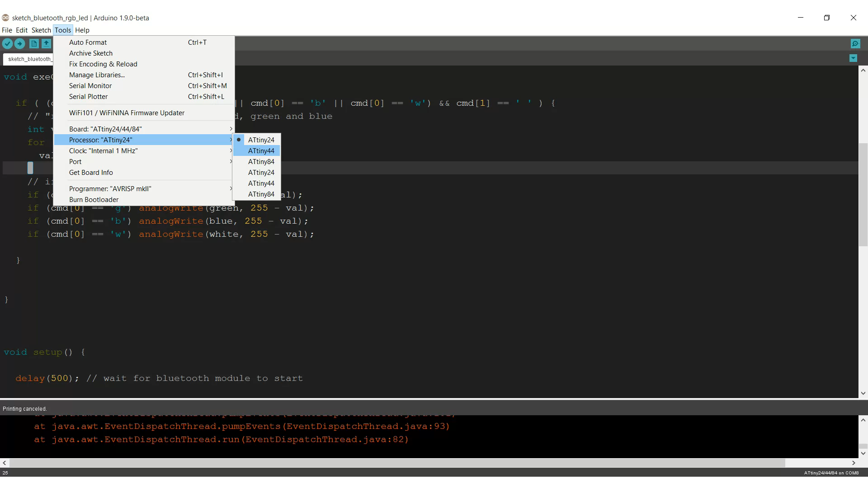Click the collapse/scroll left arrow button
Screen dimensions: 868x488
(x=4, y=463)
